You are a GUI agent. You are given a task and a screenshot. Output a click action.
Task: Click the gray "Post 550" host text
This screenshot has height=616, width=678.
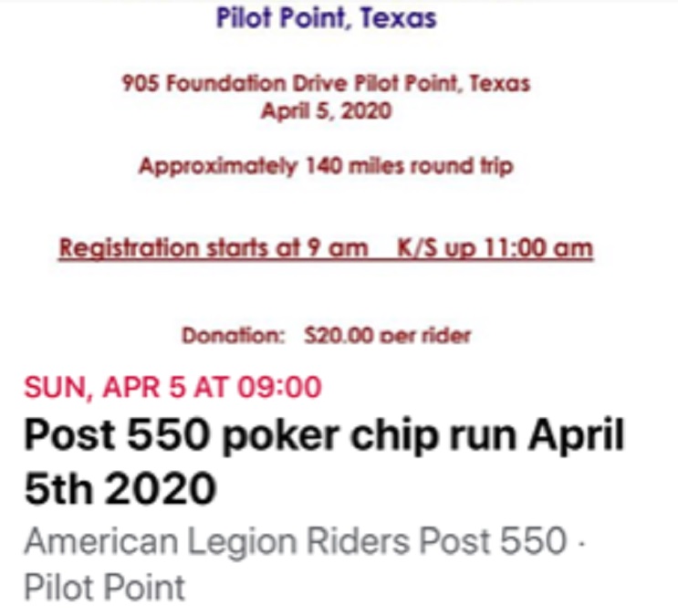493,540
